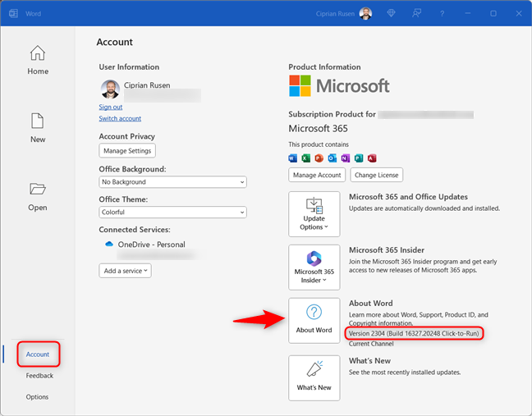This screenshot has height=416, width=532.
Task: Click the OneDrive cloud icon
Action: pyautogui.click(x=109, y=245)
